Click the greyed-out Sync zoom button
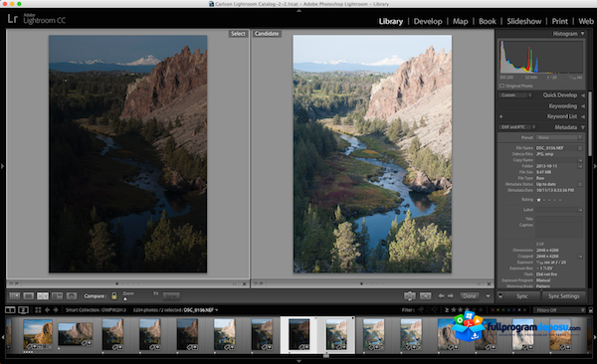Viewport: 597px width, 364px height. 171,295
